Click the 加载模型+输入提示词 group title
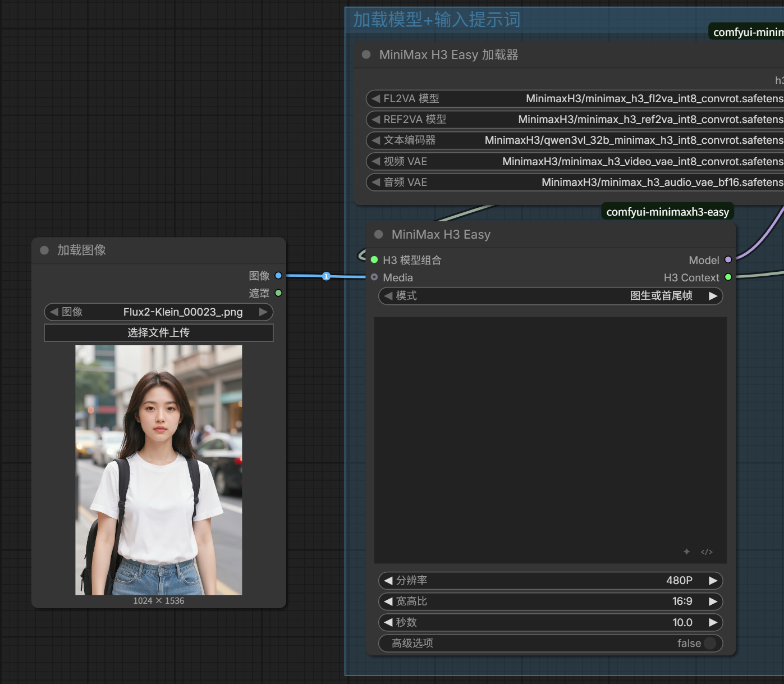The width and height of the screenshot is (784, 684). point(437,20)
